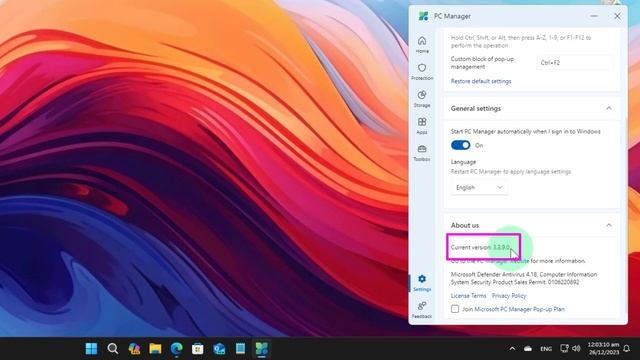Image resolution: width=640 pixels, height=360 pixels.
Task: Click Restore default settings link
Action: point(481,81)
